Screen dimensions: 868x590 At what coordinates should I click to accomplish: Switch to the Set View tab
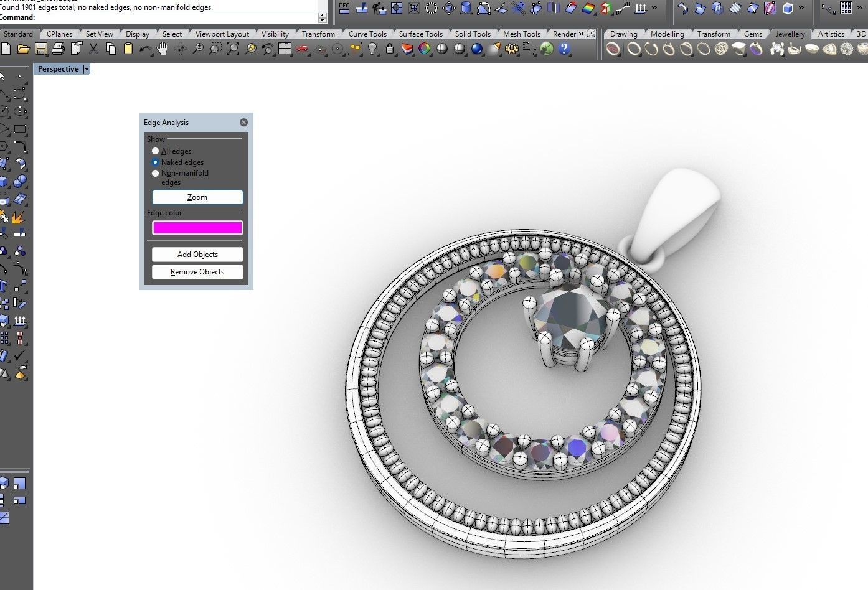[100, 34]
